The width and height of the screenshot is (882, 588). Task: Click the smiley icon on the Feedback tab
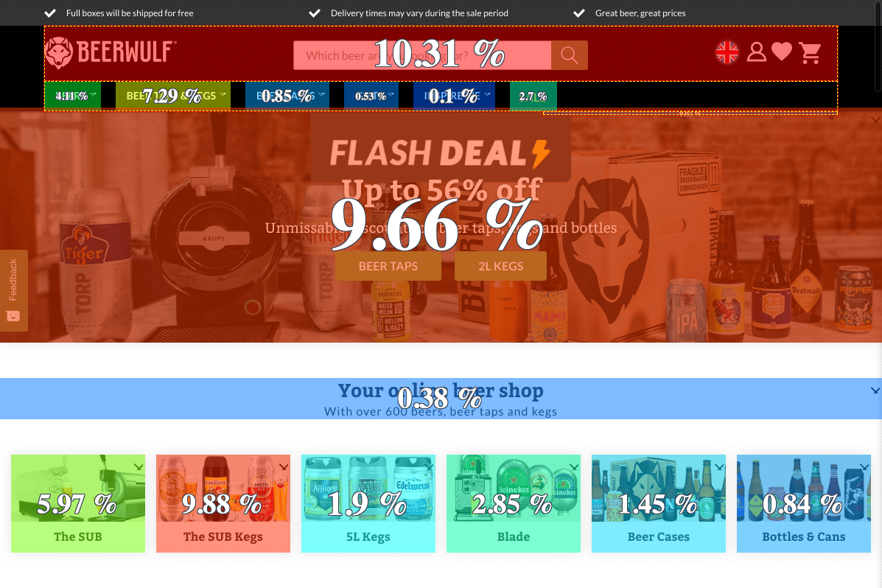tap(13, 315)
